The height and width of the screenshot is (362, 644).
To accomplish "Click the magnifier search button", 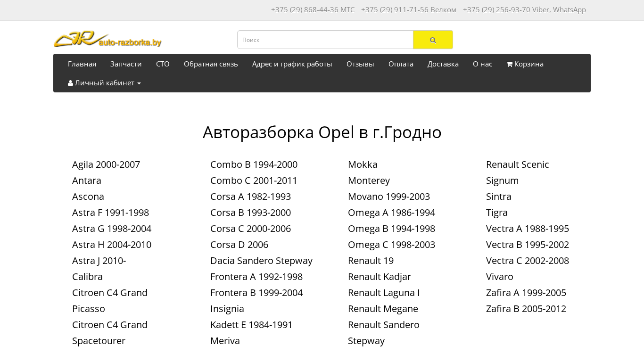I will pos(433,40).
